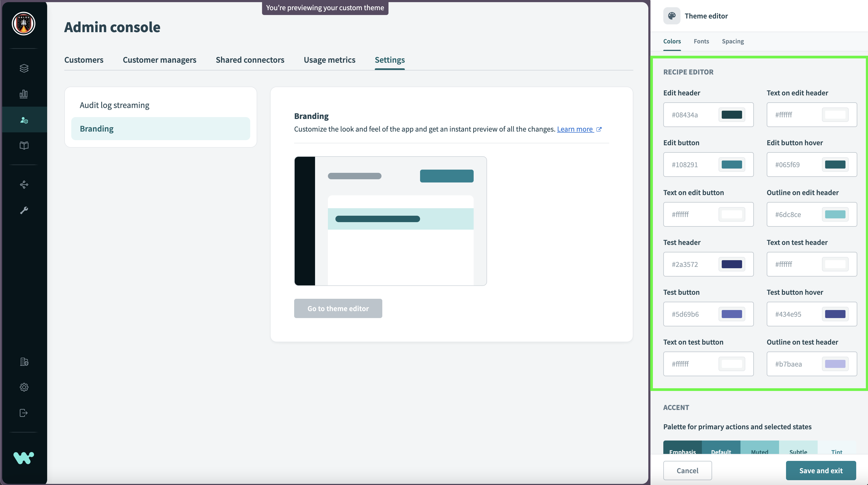This screenshot has height=485, width=868.
Task: Click the Go to theme editor button
Action: point(338,308)
